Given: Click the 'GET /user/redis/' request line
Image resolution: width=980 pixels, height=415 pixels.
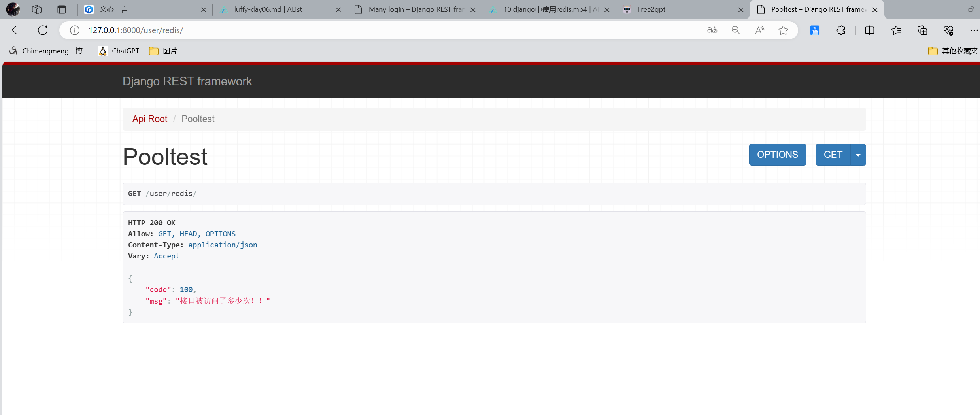Looking at the screenshot, I should click(x=162, y=193).
